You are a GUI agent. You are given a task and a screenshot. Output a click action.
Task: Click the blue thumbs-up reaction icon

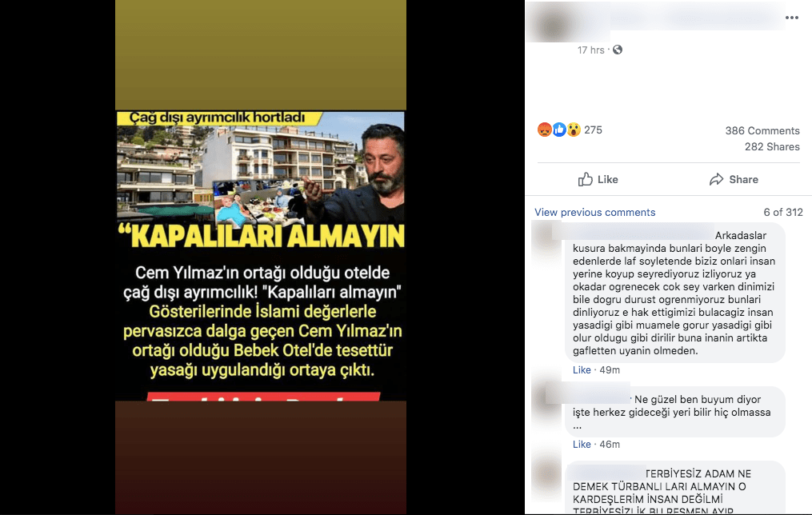coord(559,130)
